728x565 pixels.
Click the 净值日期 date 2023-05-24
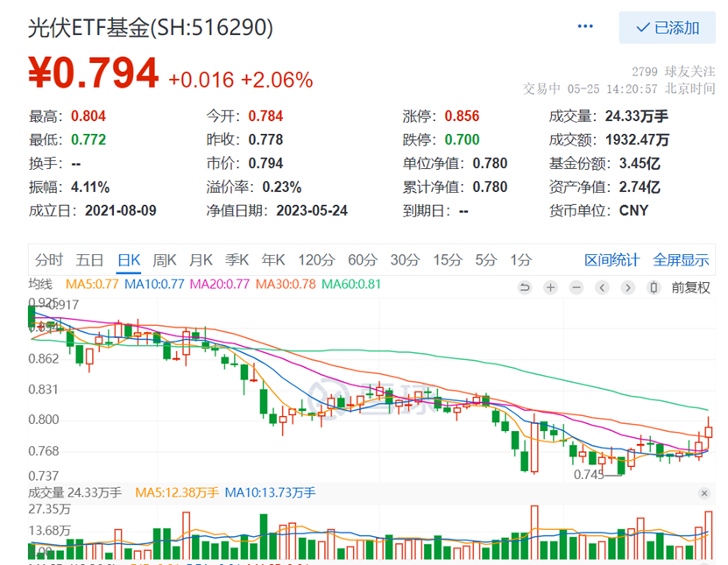pyautogui.click(x=312, y=211)
